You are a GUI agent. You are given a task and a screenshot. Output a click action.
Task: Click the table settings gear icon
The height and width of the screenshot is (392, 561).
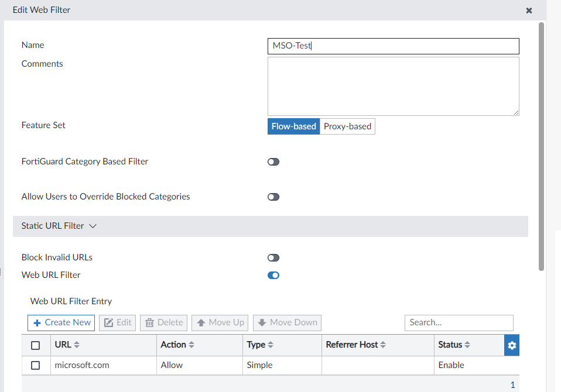(x=512, y=345)
